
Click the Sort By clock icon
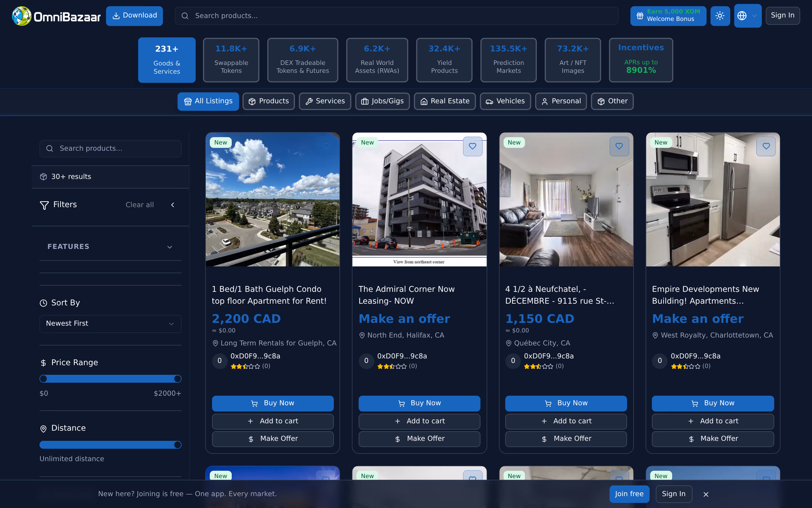(x=43, y=303)
